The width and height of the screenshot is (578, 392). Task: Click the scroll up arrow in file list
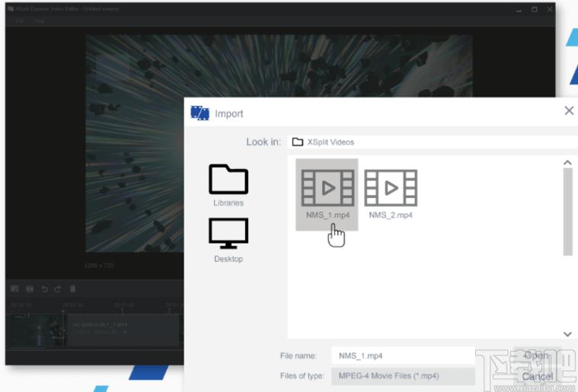coord(567,162)
